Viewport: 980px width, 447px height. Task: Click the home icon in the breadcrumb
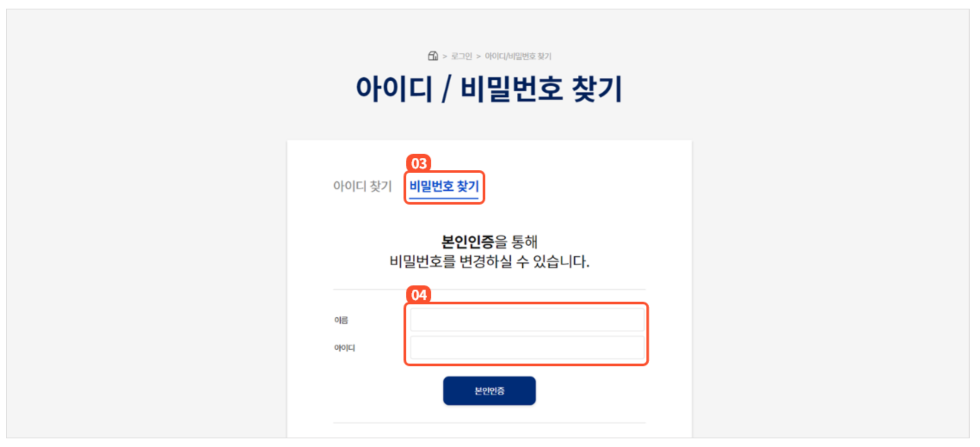tap(433, 55)
